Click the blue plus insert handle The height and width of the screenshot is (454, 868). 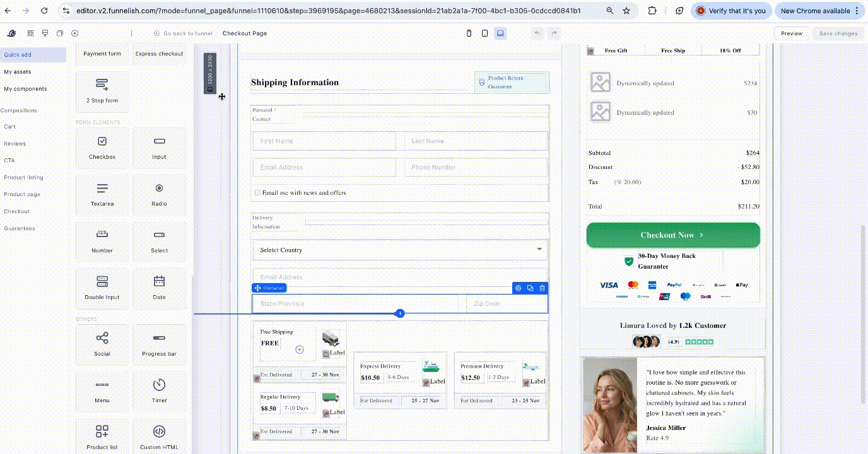pos(400,313)
